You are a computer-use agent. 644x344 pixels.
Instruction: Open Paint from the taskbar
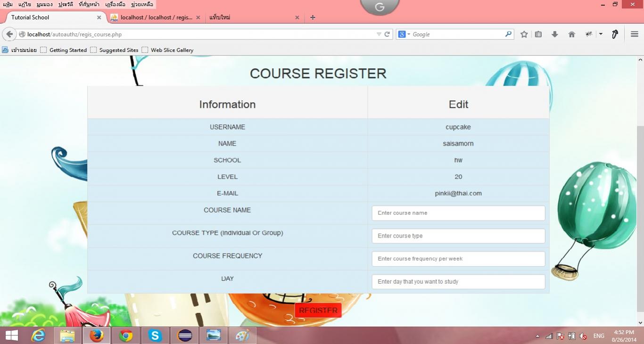point(243,336)
